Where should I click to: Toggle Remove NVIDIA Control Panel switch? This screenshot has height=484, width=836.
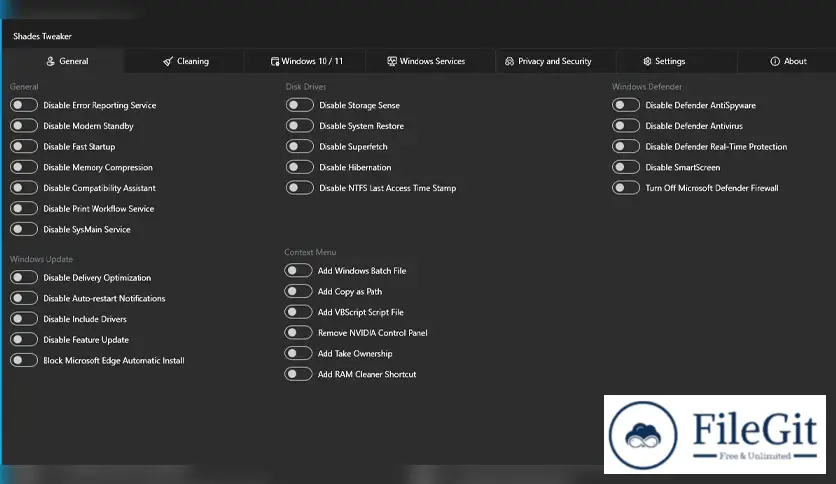pos(298,333)
